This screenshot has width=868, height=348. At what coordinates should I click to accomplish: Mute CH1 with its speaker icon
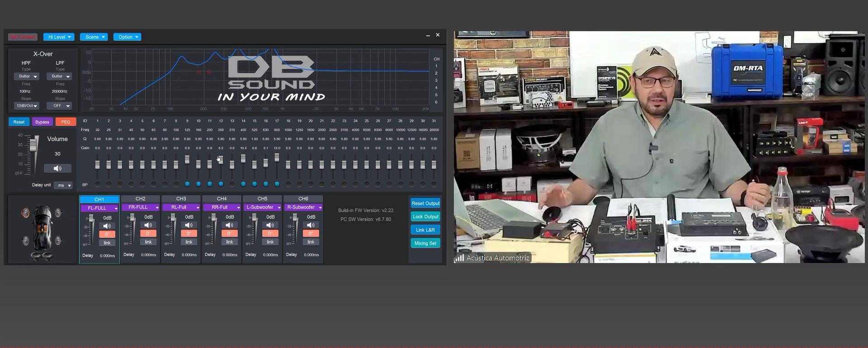click(x=107, y=226)
